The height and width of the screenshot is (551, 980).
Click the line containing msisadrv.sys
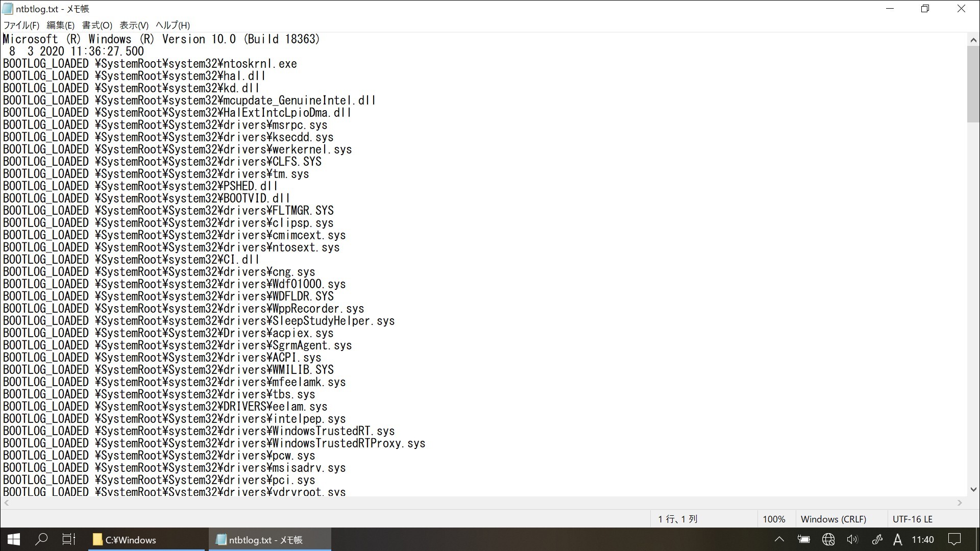(174, 468)
